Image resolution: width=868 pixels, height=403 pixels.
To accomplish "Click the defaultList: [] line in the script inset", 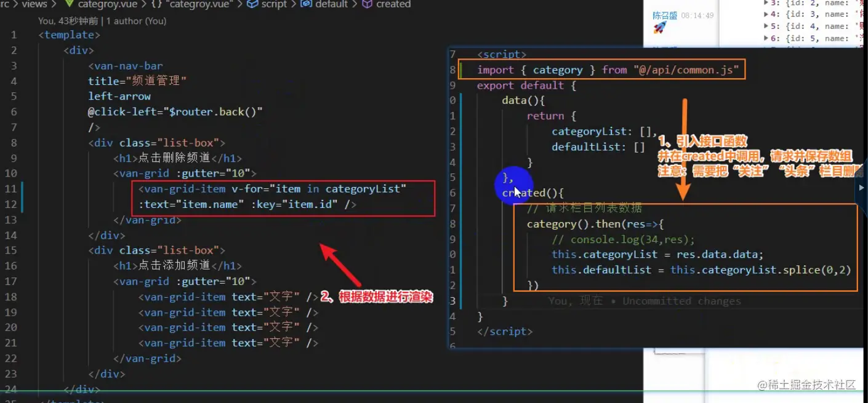I will click(x=598, y=147).
